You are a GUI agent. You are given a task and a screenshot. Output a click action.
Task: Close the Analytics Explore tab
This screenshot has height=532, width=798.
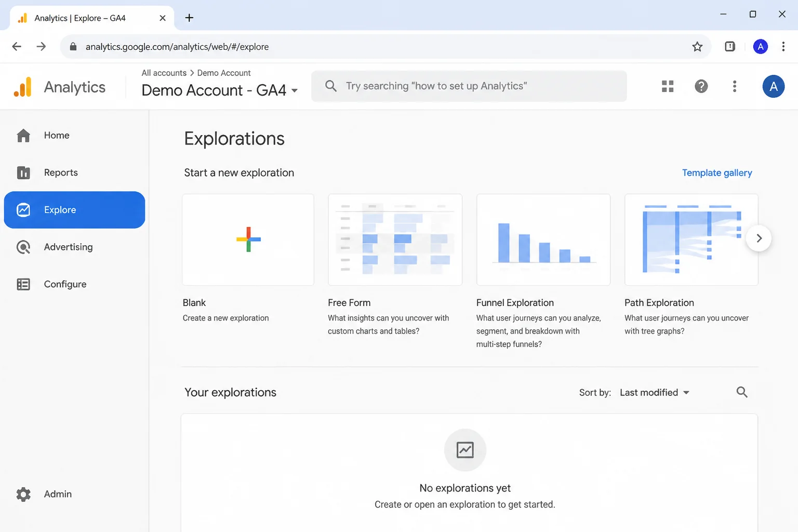coord(163,18)
